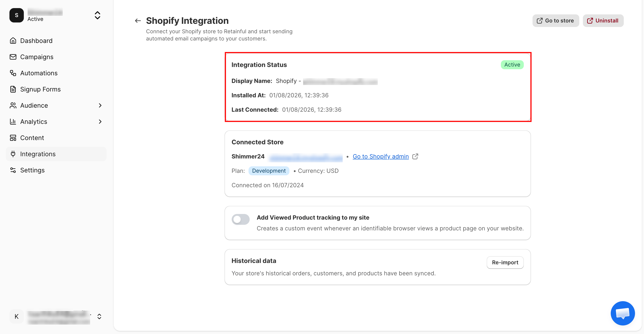Open Settings in the sidebar

(x=56, y=170)
